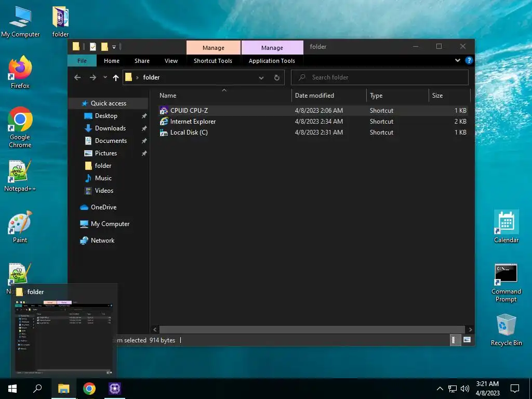Click the volume speaker tray icon
Viewport: 532px width, 399px height.
[465, 389]
